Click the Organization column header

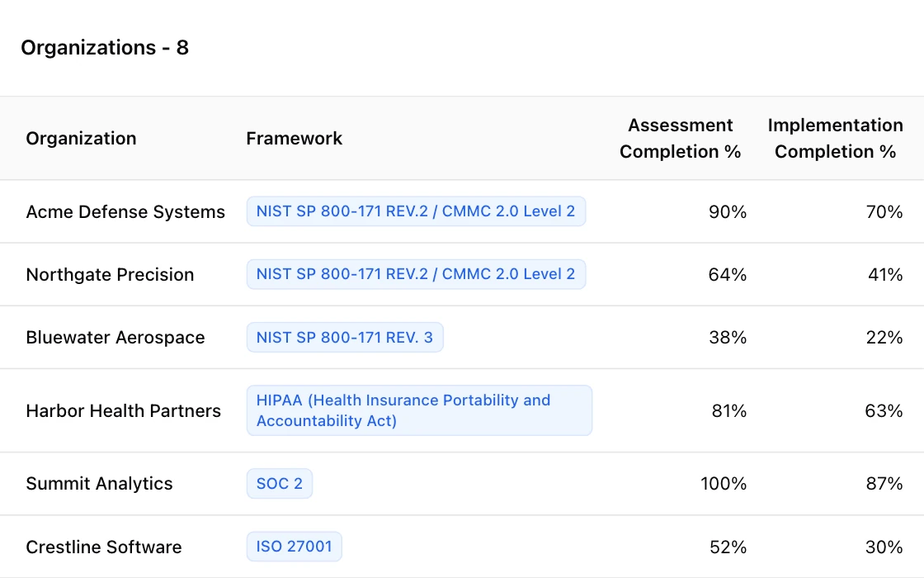click(x=82, y=139)
